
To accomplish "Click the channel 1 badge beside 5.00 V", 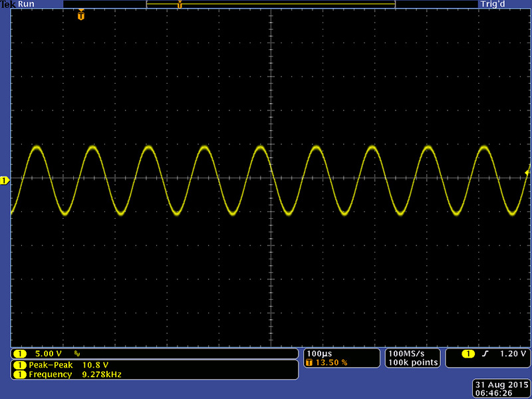I will (x=19, y=353).
